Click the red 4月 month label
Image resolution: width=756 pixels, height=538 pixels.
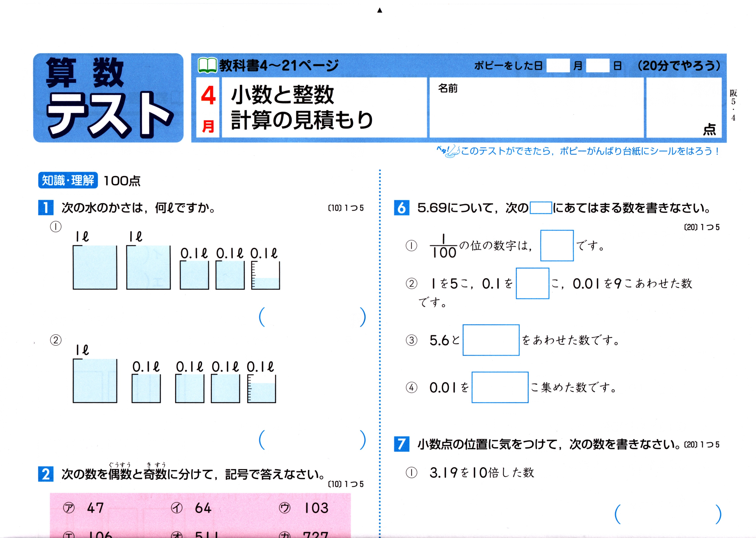pyautogui.click(x=208, y=108)
